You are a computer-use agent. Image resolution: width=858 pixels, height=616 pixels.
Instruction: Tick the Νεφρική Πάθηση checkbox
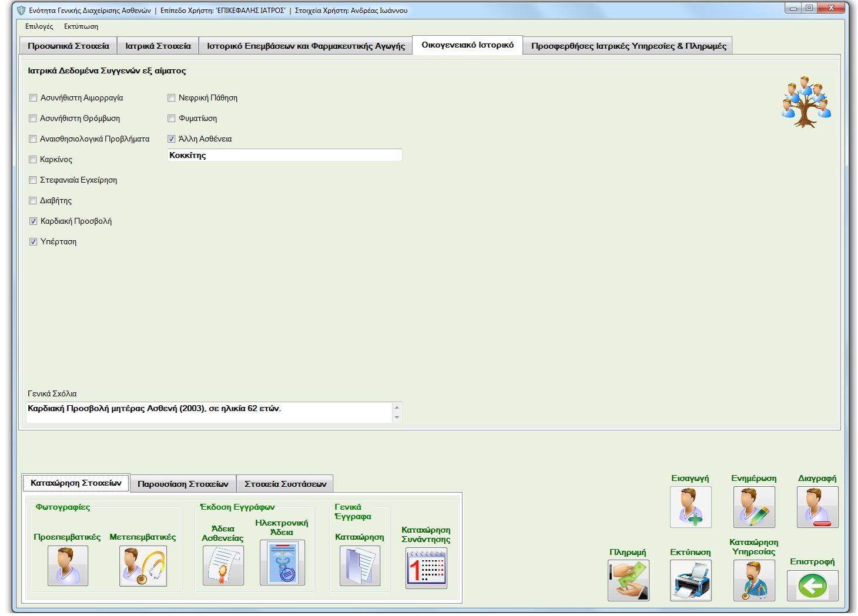[172, 98]
